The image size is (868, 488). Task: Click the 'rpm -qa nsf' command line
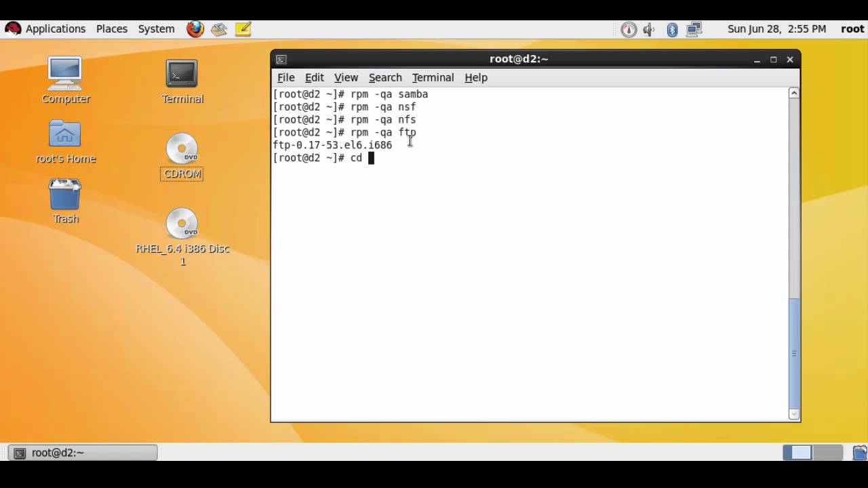pyautogui.click(x=344, y=107)
